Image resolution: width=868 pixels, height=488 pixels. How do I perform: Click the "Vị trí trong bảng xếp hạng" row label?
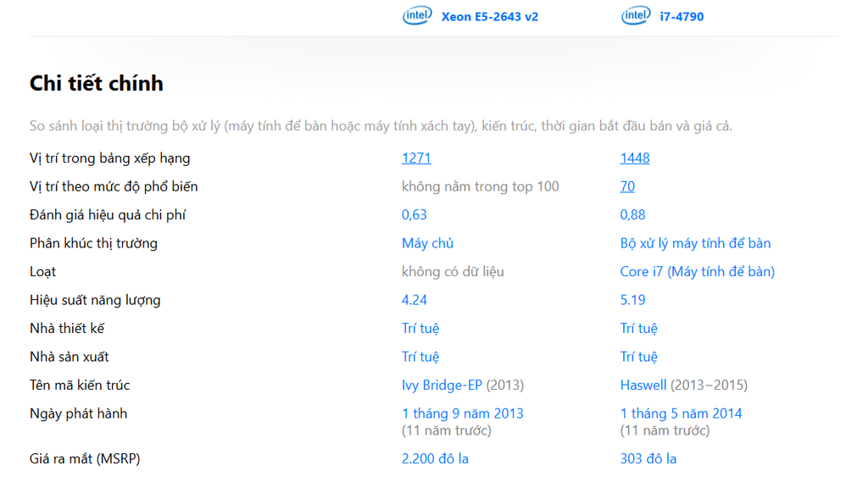click(x=109, y=158)
